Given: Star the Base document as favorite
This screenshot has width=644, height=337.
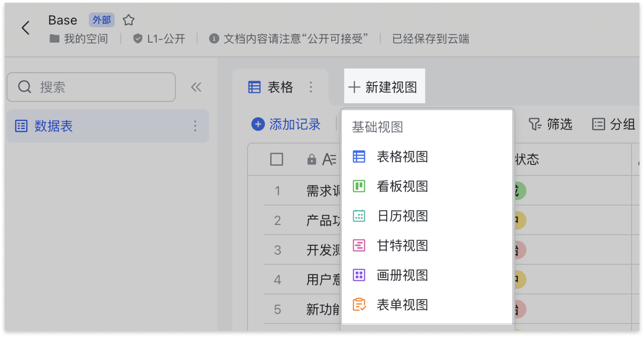Looking at the screenshot, I should click(x=129, y=20).
